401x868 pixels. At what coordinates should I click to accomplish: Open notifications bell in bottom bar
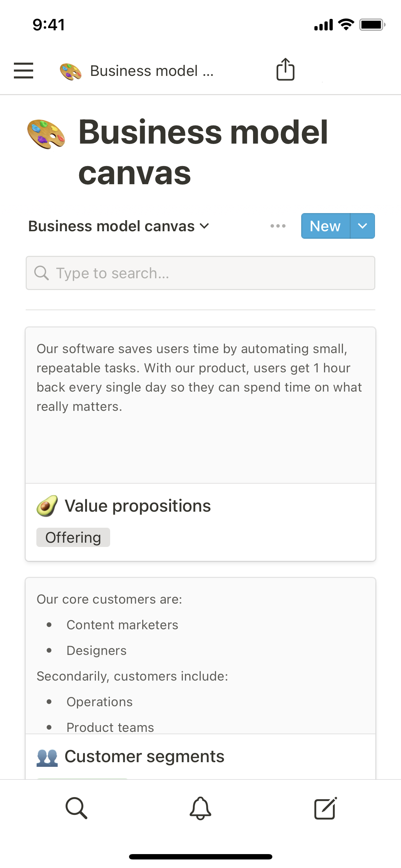pyautogui.click(x=200, y=808)
